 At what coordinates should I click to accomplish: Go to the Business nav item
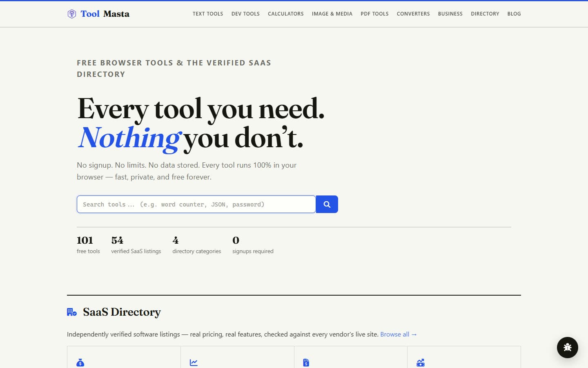[450, 14]
